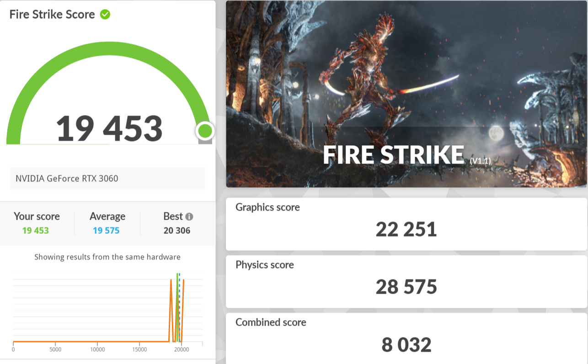
Task: Click the Fire Strike Score heading
Action: coord(52,15)
